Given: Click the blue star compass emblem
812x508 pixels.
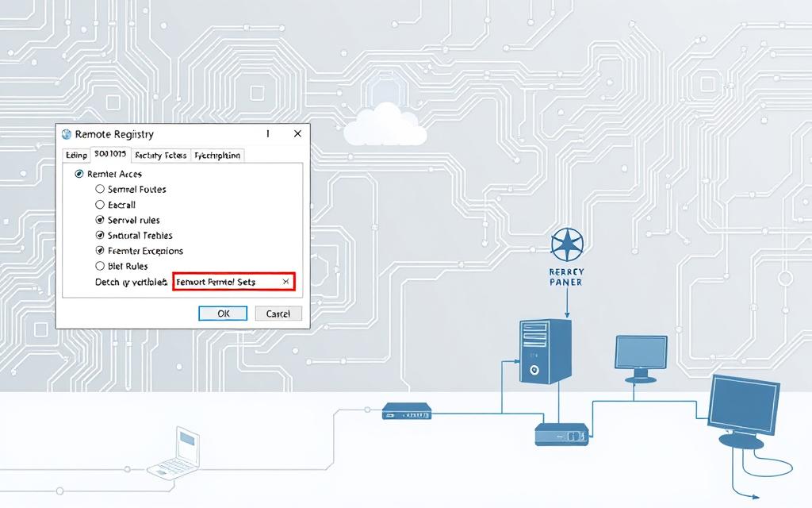Looking at the screenshot, I should click(x=565, y=245).
